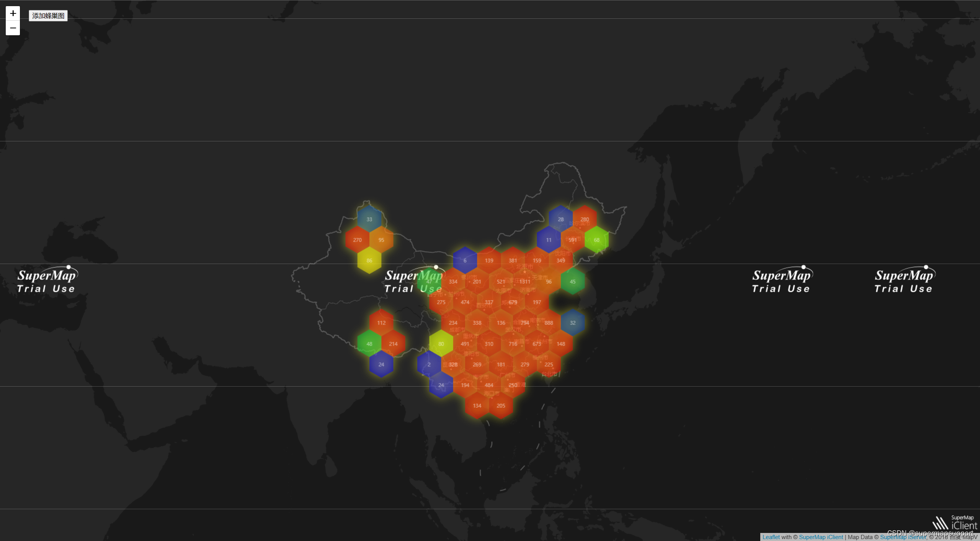Select the hexagon labeled 888
Screen dimensions: 980x541
[549, 323]
